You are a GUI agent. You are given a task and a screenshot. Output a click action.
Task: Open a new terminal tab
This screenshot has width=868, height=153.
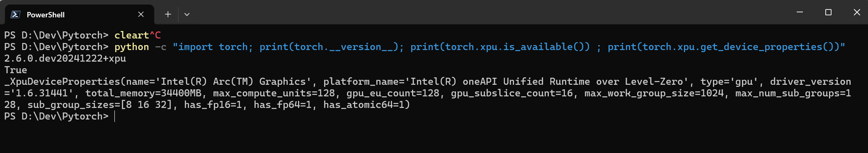pyautogui.click(x=168, y=14)
